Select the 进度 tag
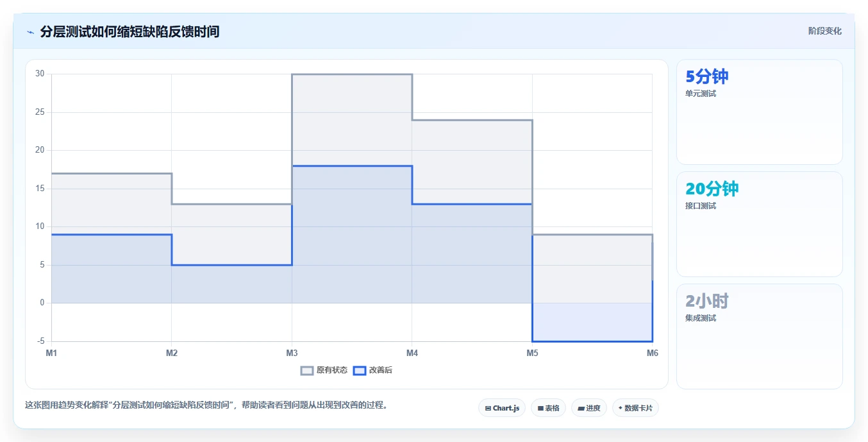 coord(588,408)
